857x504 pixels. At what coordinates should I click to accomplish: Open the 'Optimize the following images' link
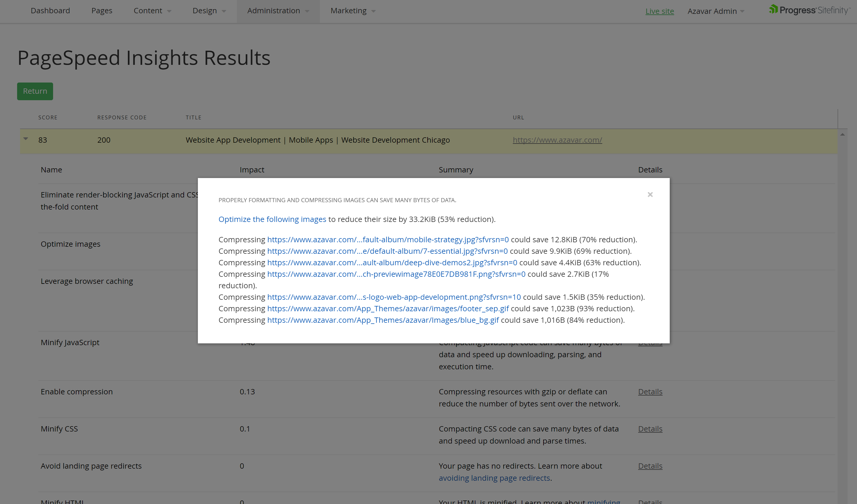point(272,219)
